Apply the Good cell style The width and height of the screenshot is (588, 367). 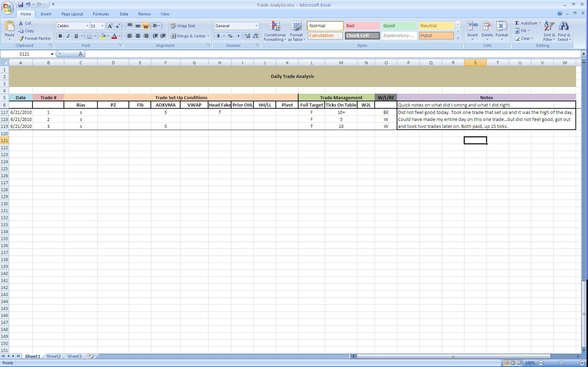(399, 26)
